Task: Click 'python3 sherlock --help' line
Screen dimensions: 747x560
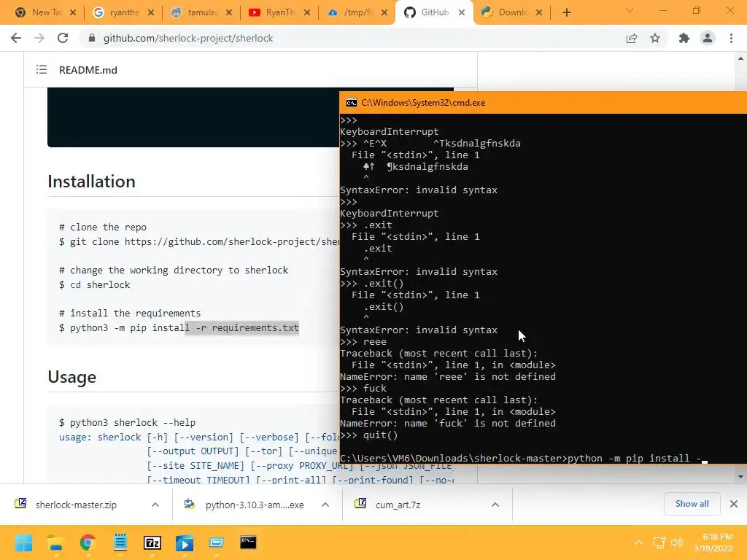Action: 127,422
